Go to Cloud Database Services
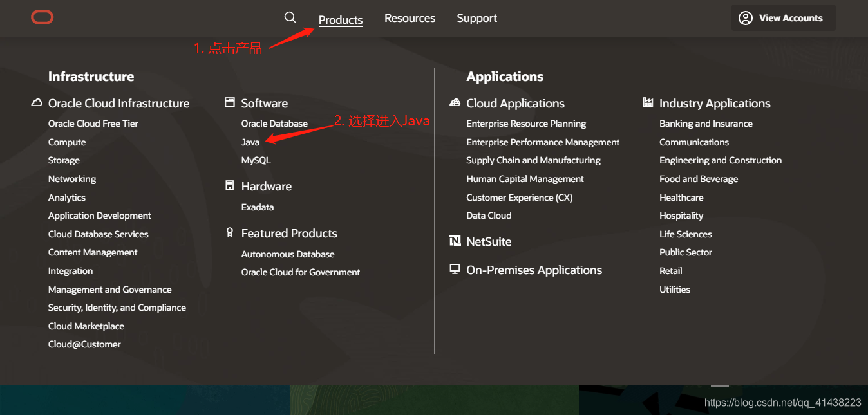This screenshot has height=415, width=868. click(x=99, y=234)
